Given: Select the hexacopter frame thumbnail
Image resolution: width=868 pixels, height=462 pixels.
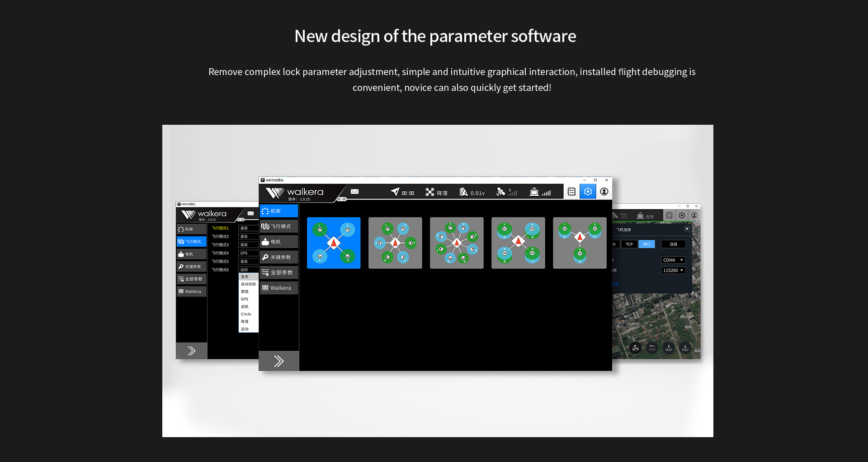Looking at the screenshot, I should click(x=395, y=243).
